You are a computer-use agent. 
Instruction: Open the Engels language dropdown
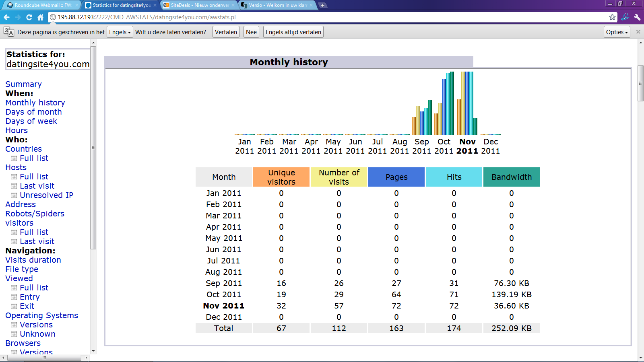click(120, 32)
